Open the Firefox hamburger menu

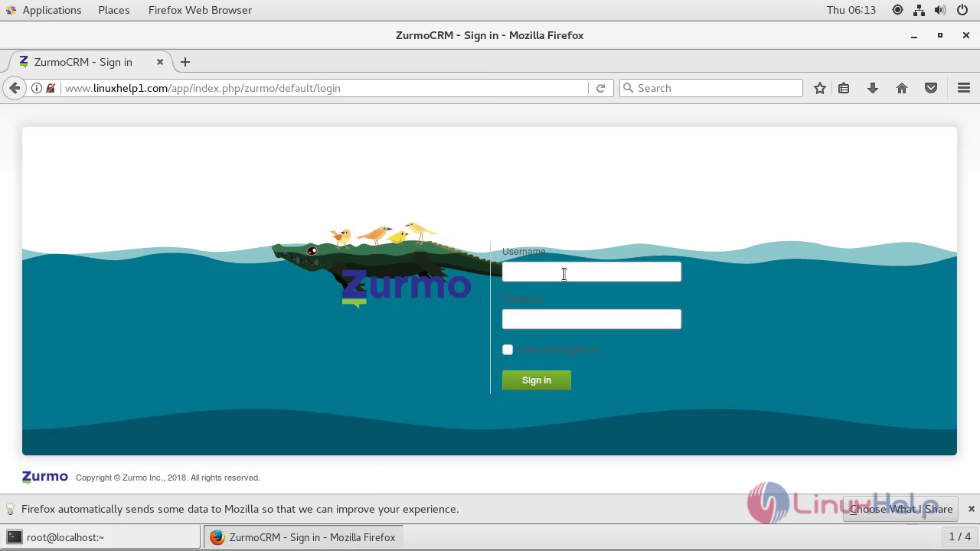pos(964,88)
